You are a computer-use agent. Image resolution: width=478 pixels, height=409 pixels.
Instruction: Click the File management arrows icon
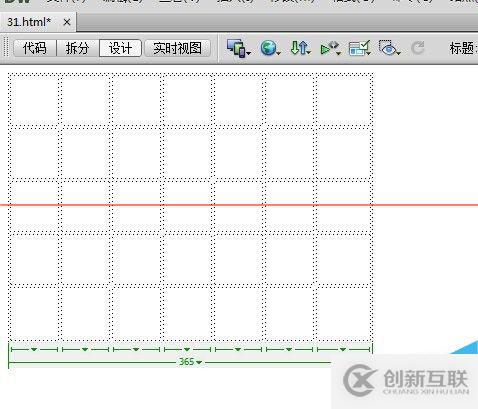[x=300, y=48]
